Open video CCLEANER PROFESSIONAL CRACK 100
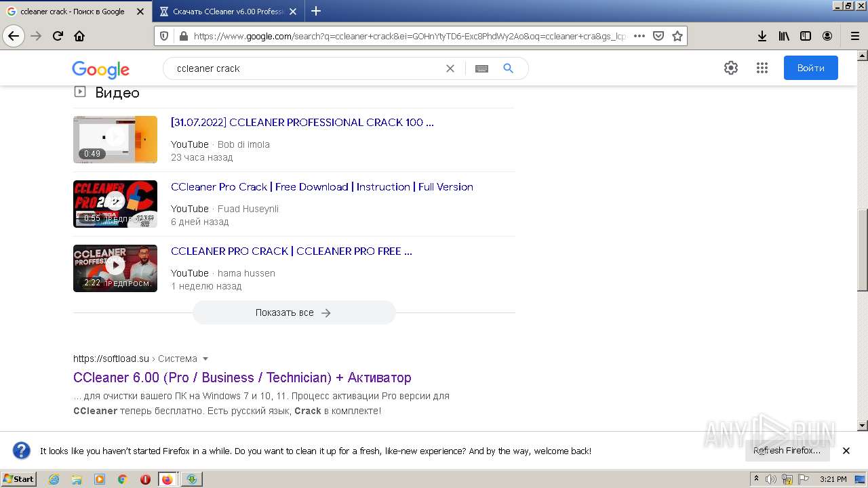This screenshot has width=868, height=488. tap(302, 123)
